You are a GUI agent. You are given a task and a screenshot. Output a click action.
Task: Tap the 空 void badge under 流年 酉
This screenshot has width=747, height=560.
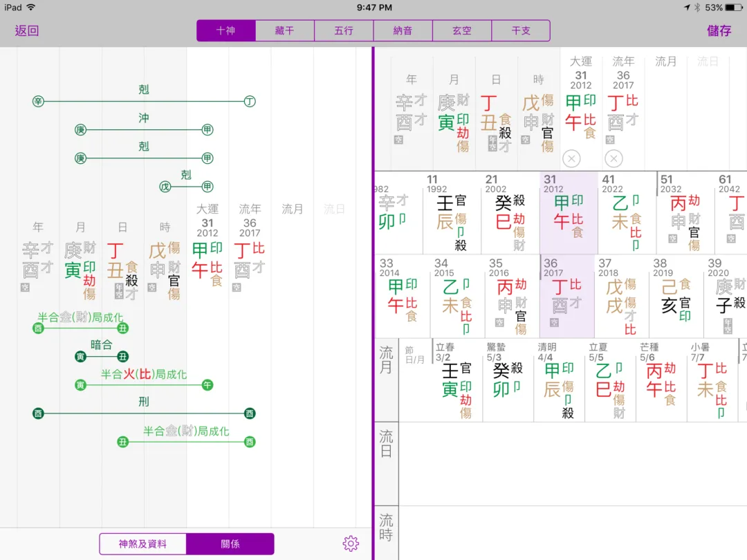[x=611, y=140]
